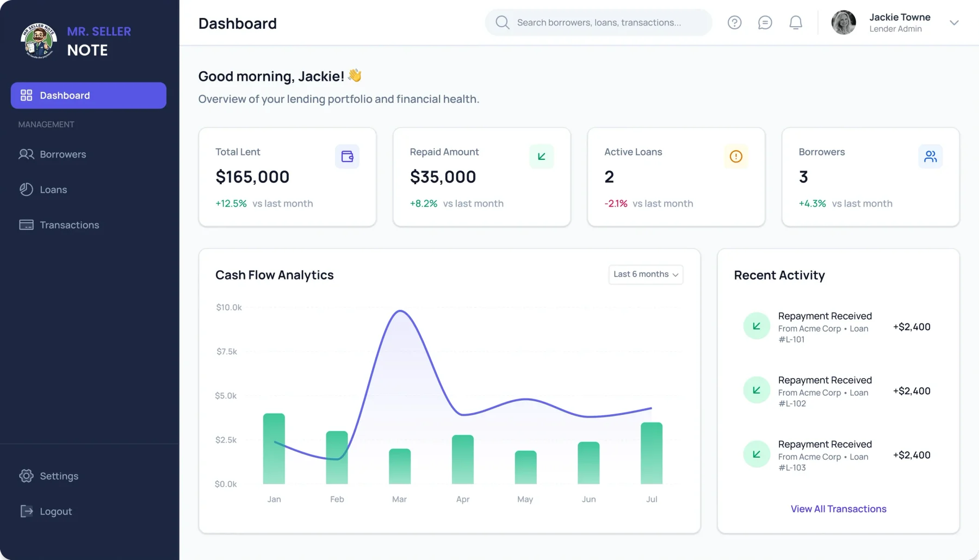Click the +4.3% change on Borrowers card
Viewport: 979px width, 560px height.
point(812,203)
